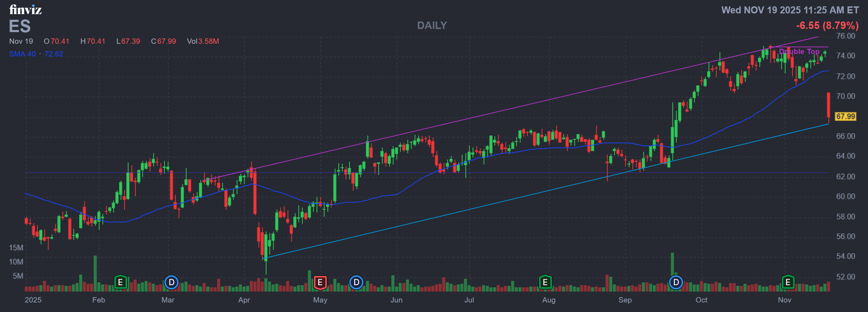Viewport: 868px width, 312px height.
Task: Click the Double Top pattern label
Action: click(799, 52)
